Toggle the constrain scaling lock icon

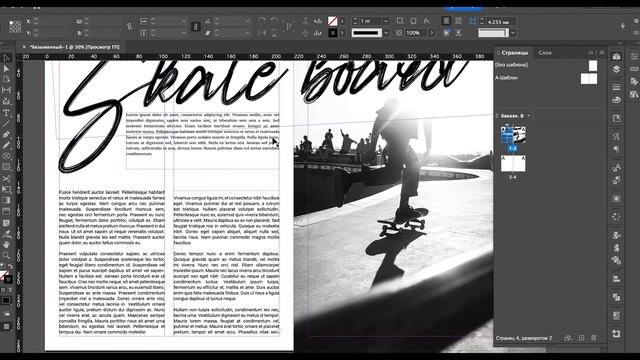pos(196,27)
